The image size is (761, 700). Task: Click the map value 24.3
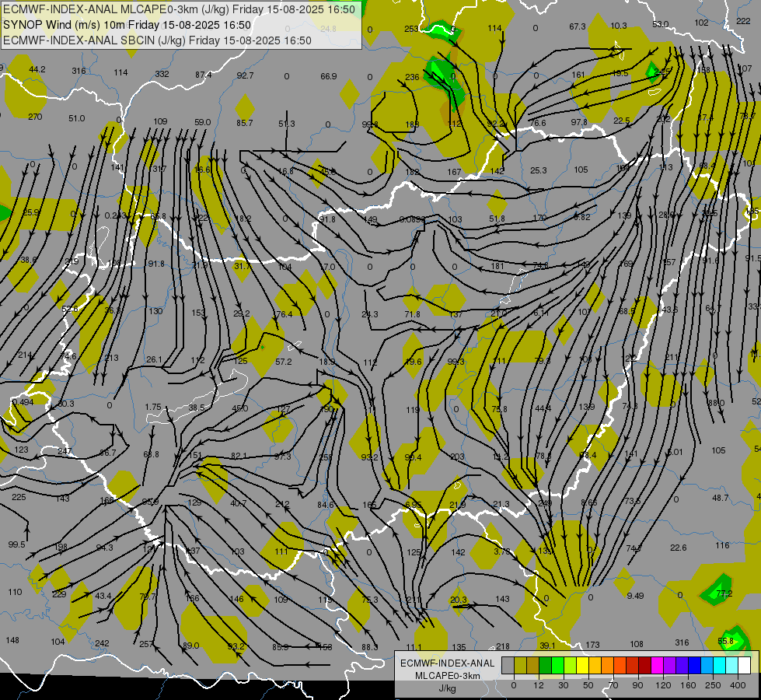(370, 314)
